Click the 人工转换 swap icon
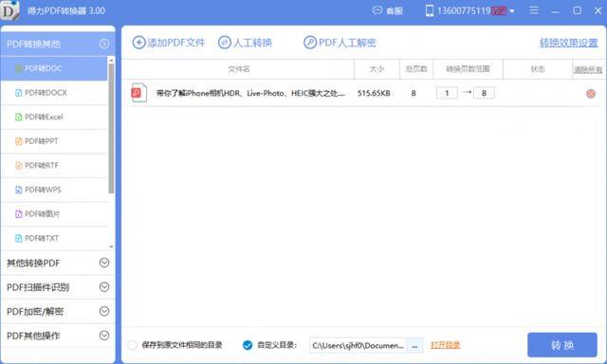The height and width of the screenshot is (364, 607). point(225,43)
